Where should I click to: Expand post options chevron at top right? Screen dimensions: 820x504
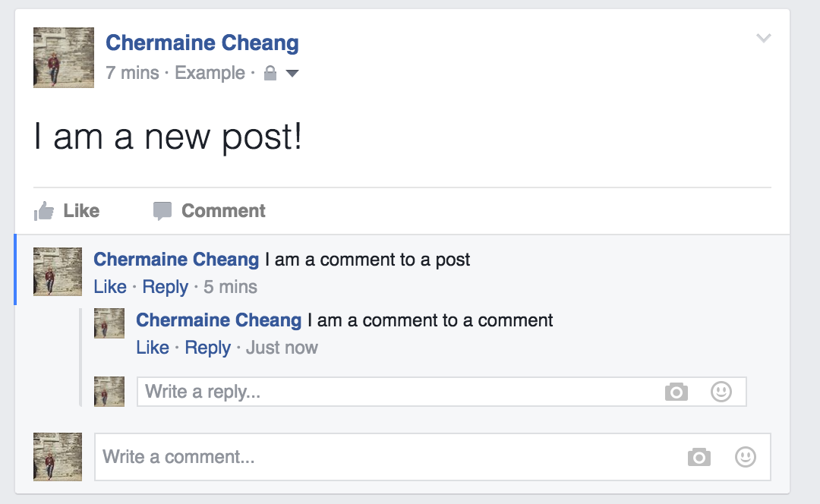(x=764, y=39)
